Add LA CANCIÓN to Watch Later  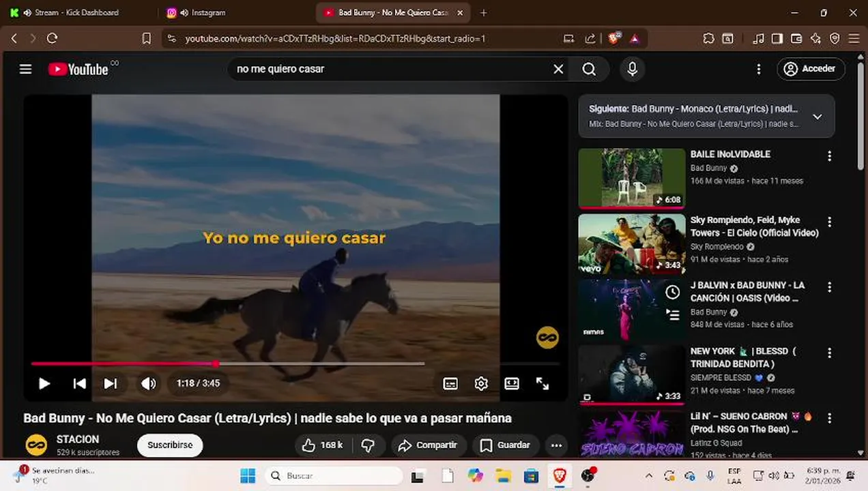click(x=672, y=293)
